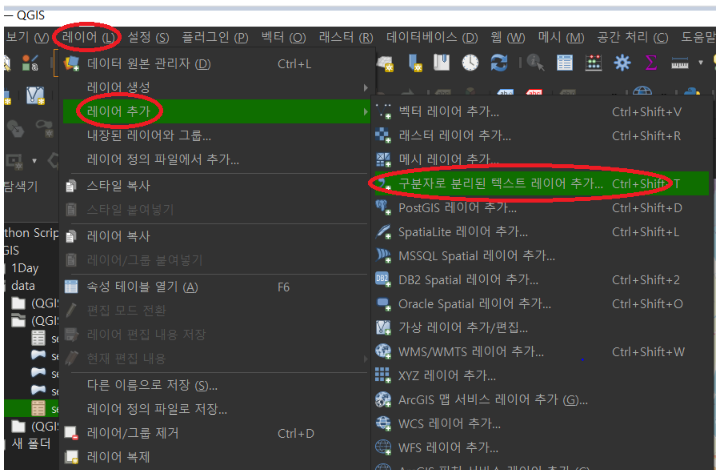
Task: Open the field calculator toolbar icon
Action: point(593,63)
